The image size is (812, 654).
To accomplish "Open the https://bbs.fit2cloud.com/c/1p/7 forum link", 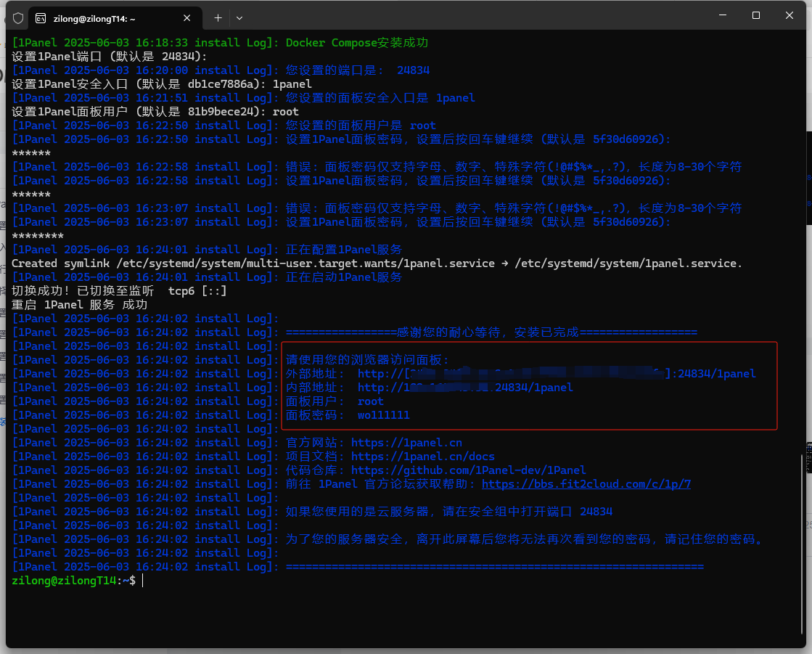I will click(x=586, y=484).
